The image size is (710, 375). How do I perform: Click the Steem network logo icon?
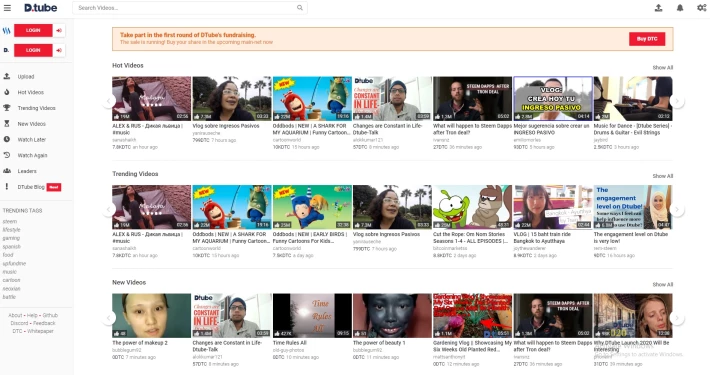[6, 31]
